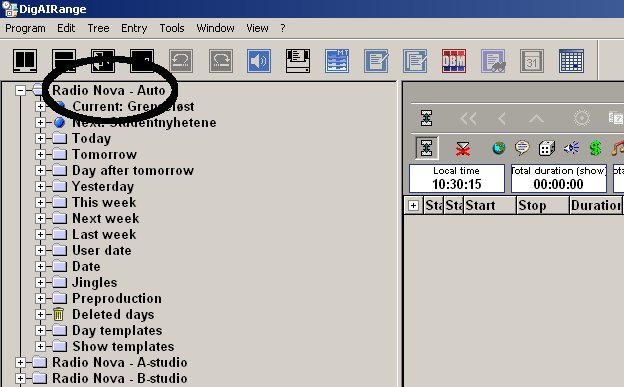Click the speech bubble icon
Viewport: 624px width, 387px height.
522,148
